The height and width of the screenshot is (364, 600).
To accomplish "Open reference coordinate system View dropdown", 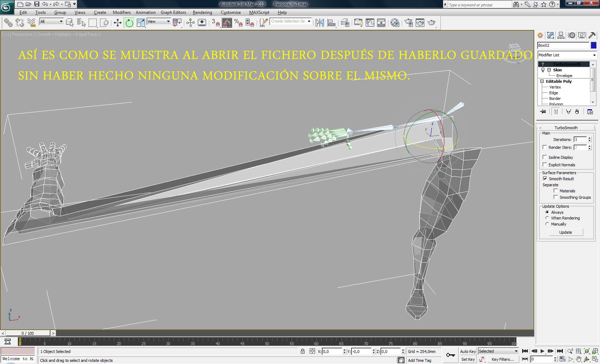I will click(159, 21).
